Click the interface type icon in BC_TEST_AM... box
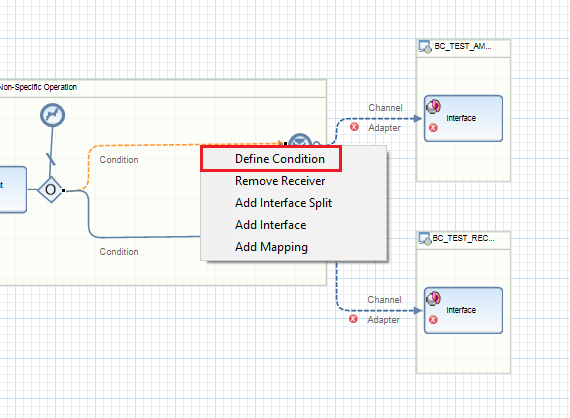Image resolution: width=570 pixels, height=418 pixels. coord(433,106)
